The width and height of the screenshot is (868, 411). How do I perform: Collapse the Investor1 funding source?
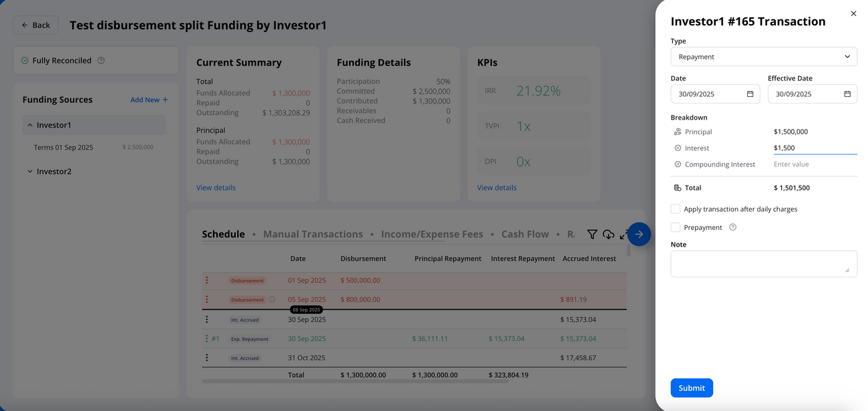(x=30, y=125)
